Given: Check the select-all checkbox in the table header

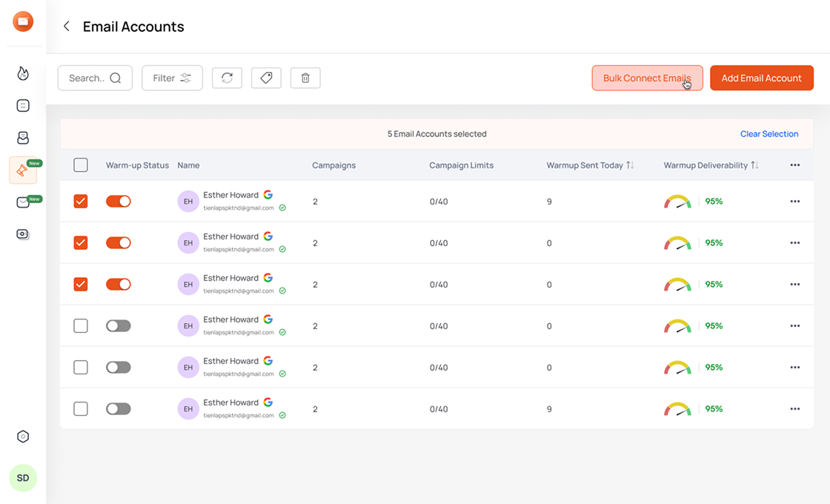Looking at the screenshot, I should click(81, 165).
